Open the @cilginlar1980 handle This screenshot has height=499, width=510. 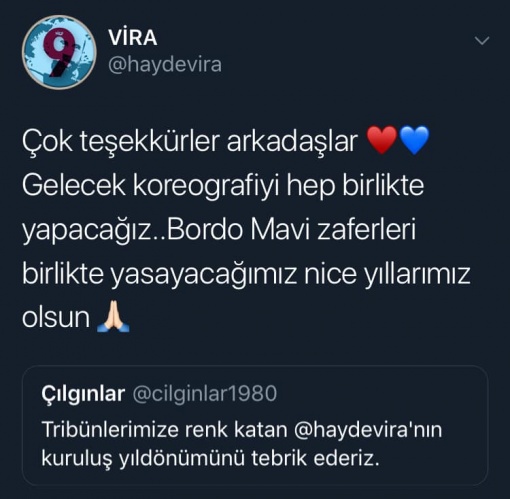(205, 393)
